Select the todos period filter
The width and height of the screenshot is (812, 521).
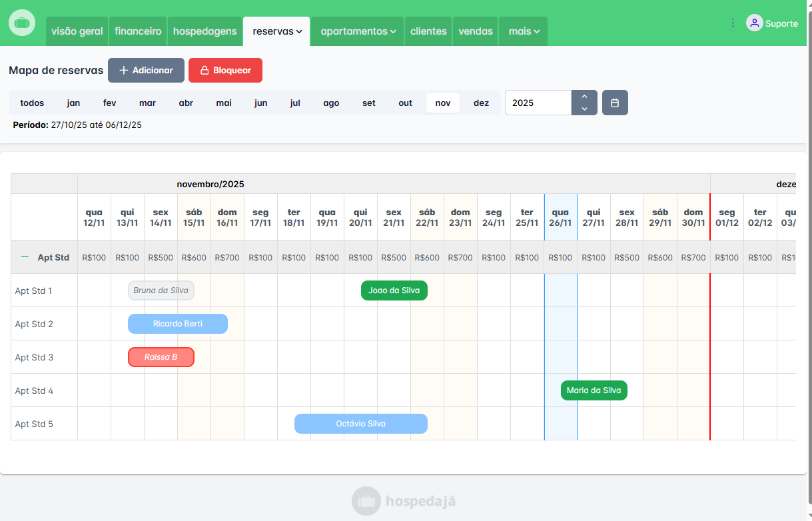(32, 103)
